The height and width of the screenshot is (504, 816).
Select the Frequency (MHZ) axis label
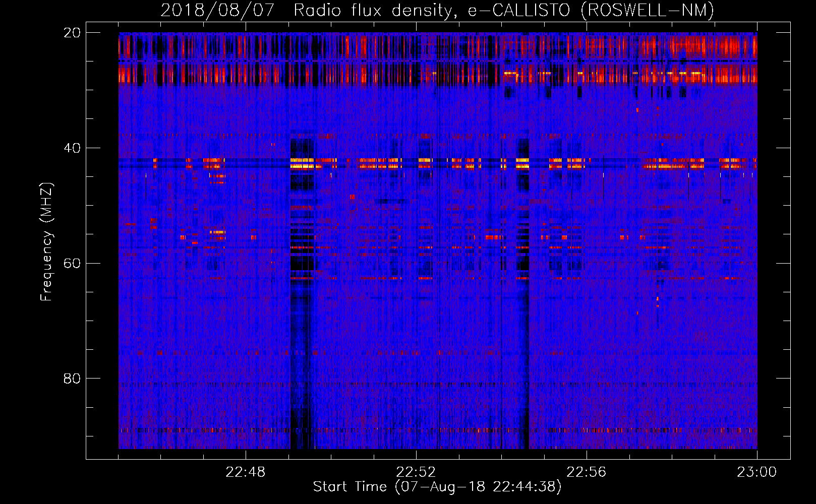pyautogui.click(x=46, y=242)
